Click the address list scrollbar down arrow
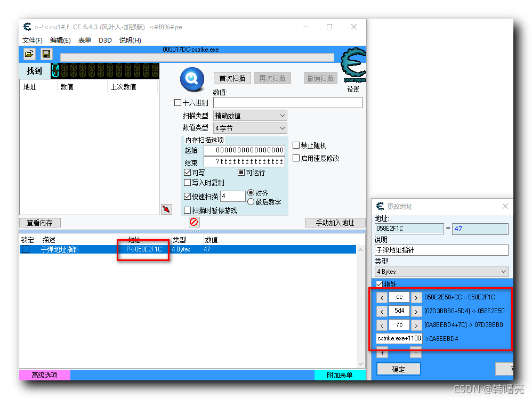 click(x=360, y=364)
